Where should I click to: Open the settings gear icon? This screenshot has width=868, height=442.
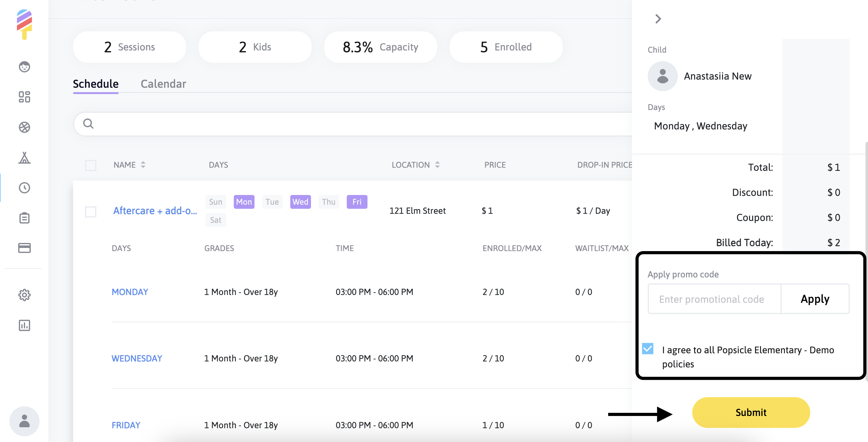(24, 295)
